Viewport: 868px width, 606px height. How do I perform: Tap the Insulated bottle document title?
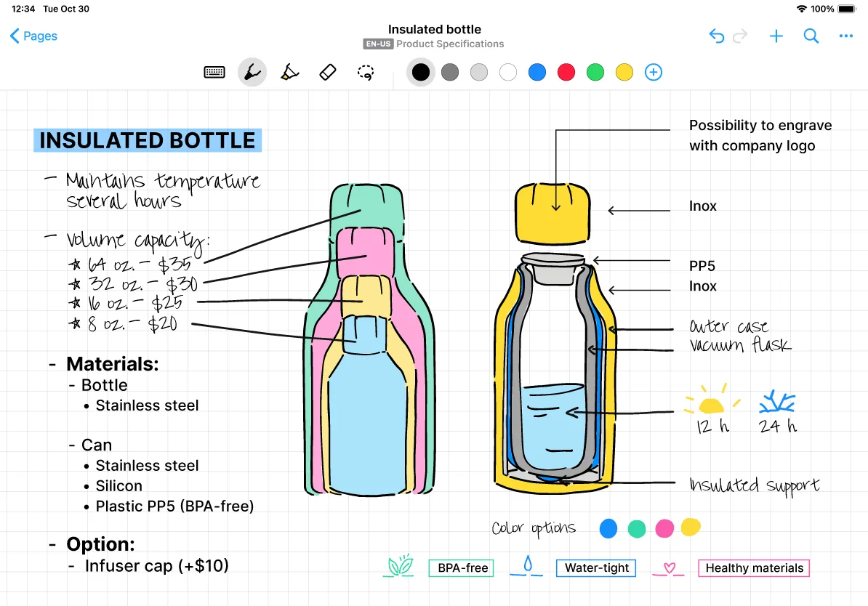[x=434, y=29]
